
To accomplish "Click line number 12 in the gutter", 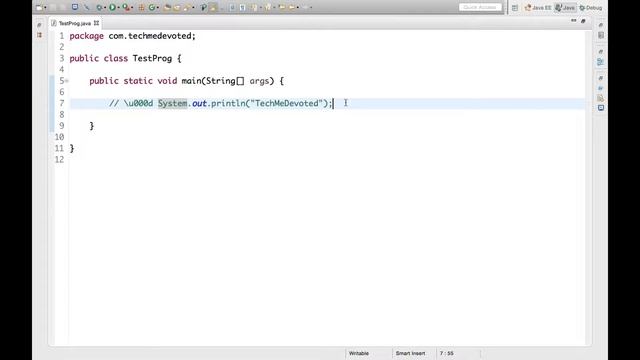I will [x=60, y=160].
